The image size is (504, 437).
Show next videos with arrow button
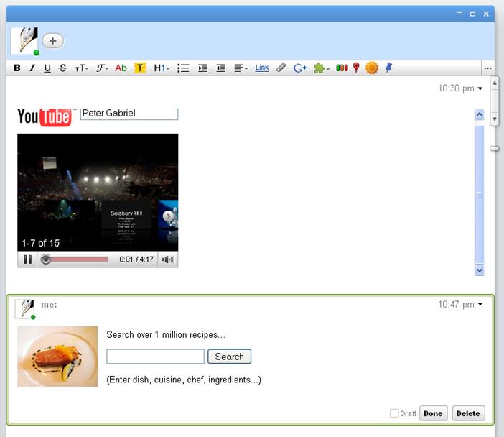tap(167, 216)
